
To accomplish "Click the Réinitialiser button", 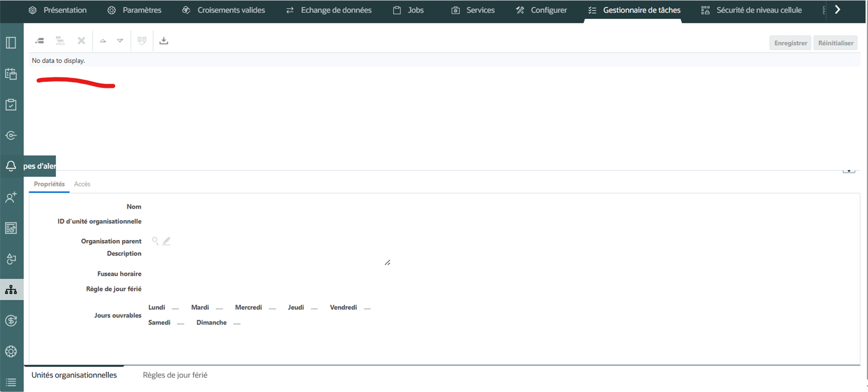I will (836, 43).
